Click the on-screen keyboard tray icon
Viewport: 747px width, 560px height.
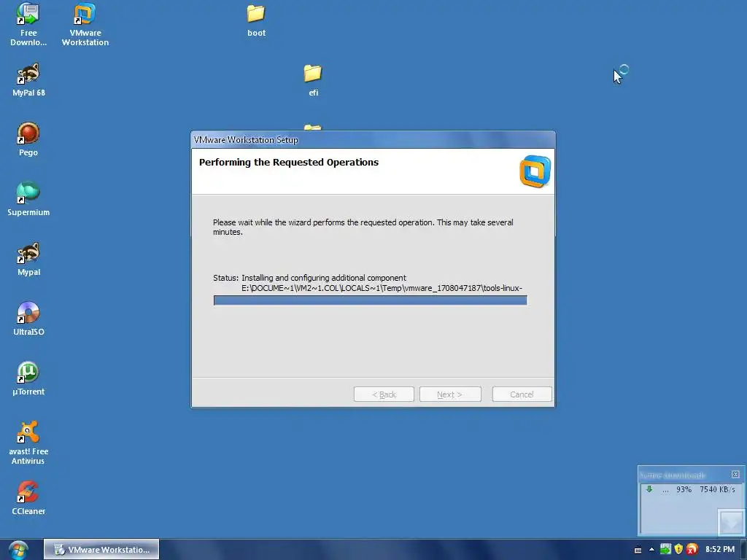tap(638, 550)
